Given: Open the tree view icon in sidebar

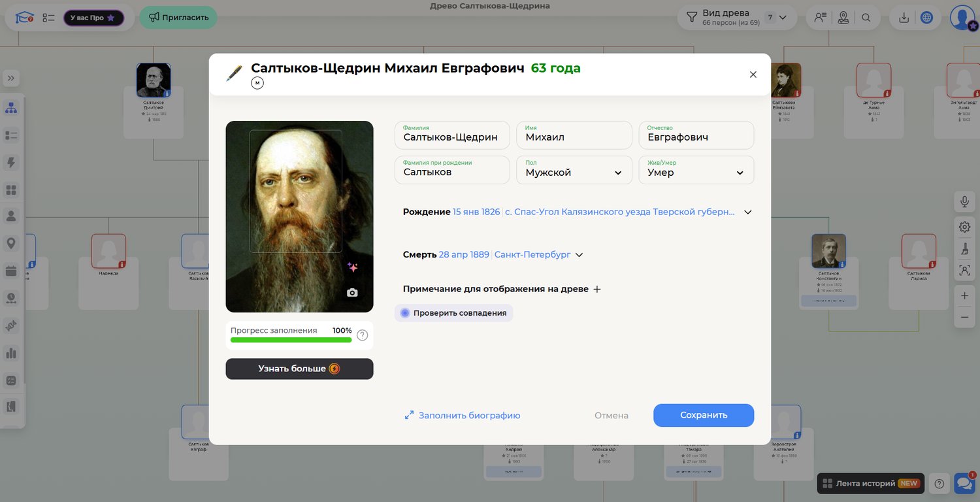Looking at the screenshot, I should coord(11,108).
